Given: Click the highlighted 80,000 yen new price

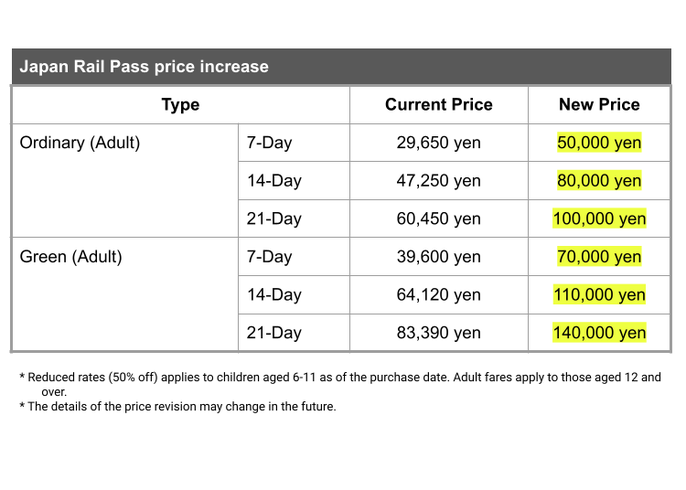Looking at the screenshot, I should pos(599,181).
